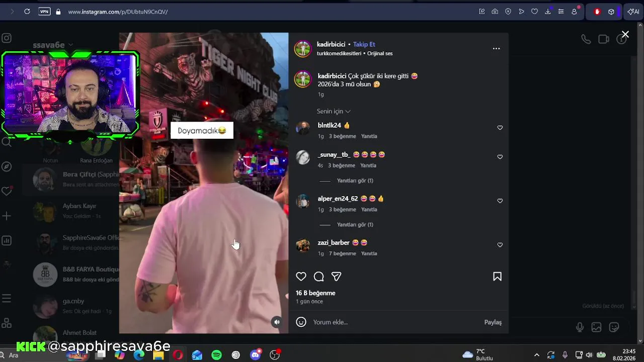Start audio call with phone icon
Screen dimensions: 644x362
[x=586, y=39]
